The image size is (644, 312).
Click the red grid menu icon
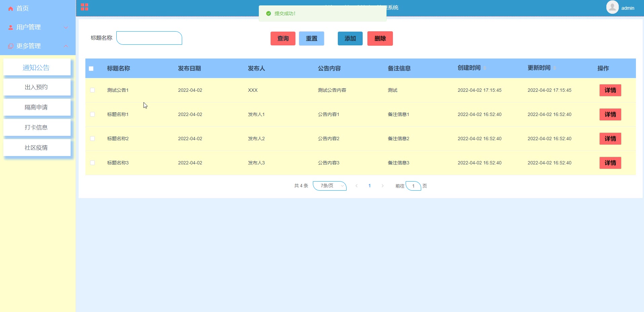(x=84, y=7)
